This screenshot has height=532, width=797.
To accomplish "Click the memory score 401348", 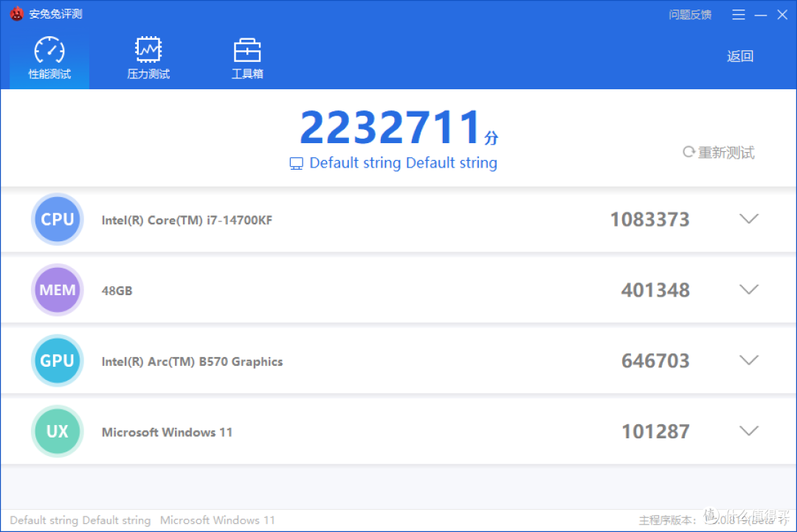I will 655,290.
